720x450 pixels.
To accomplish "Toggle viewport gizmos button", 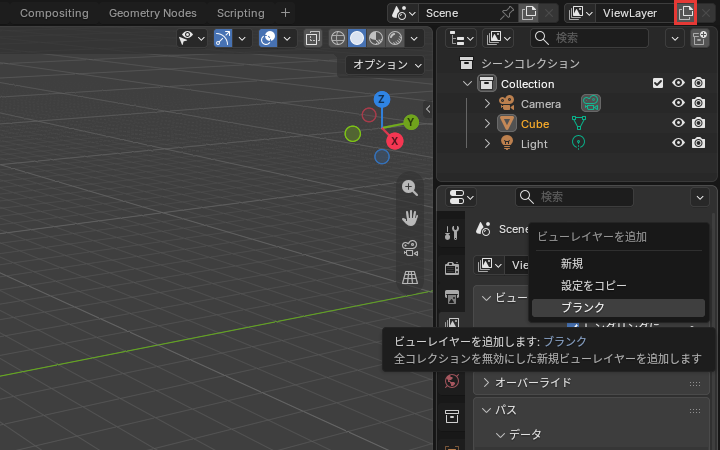I will [223, 38].
